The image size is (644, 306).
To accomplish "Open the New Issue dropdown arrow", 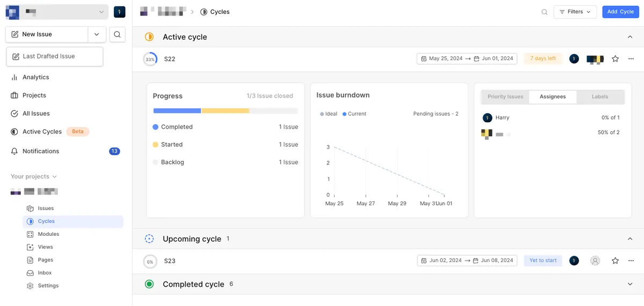I will click(x=97, y=34).
